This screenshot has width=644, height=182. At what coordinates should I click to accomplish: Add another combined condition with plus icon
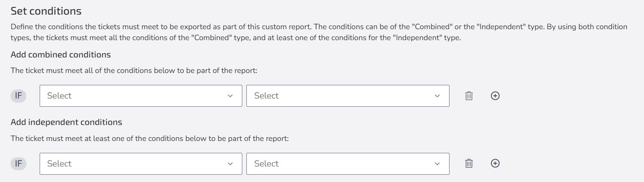(x=495, y=96)
